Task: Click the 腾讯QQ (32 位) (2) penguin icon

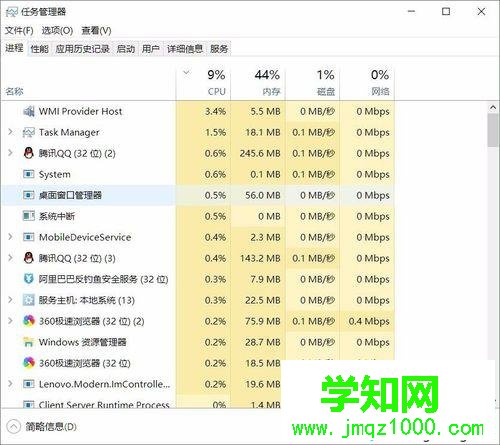Action: [x=29, y=153]
